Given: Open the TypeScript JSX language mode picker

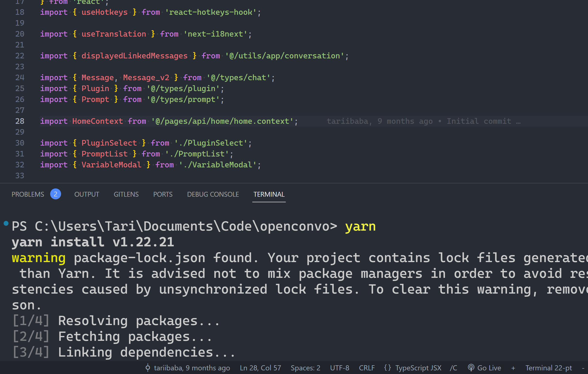Looking at the screenshot, I should click(418, 368).
